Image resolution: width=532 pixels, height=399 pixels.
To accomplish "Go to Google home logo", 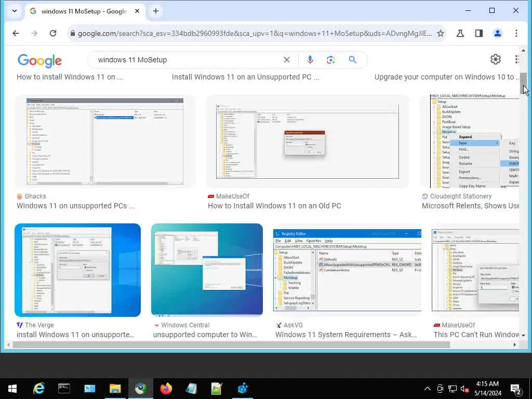I will pyautogui.click(x=39, y=61).
